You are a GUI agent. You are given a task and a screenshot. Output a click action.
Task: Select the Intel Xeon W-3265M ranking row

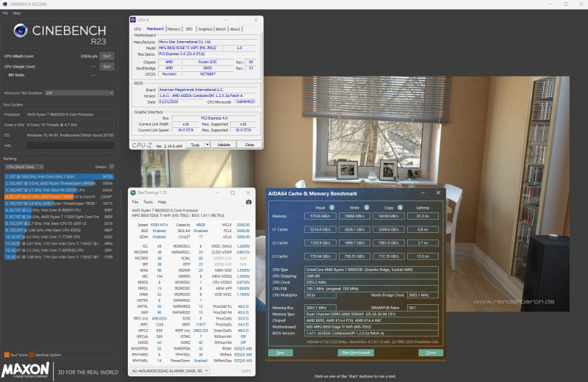60,190
